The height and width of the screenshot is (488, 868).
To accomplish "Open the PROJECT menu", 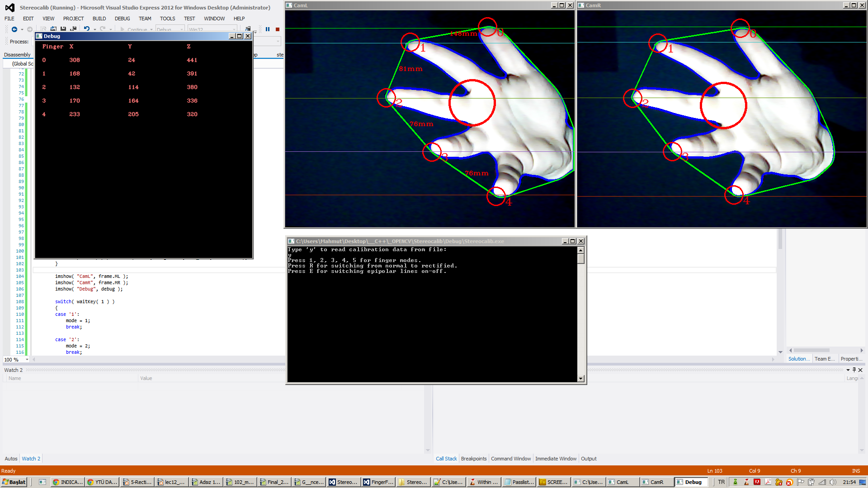I will [x=73, y=19].
